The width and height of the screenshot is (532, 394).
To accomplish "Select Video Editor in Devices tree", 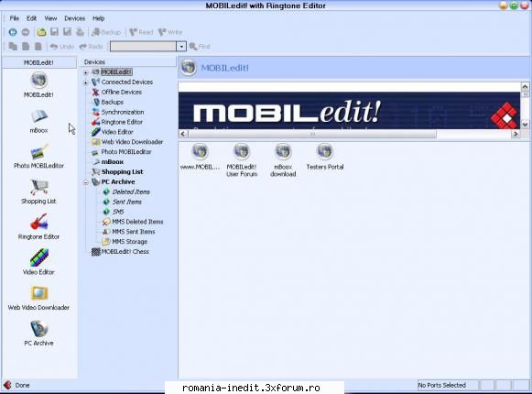I will 117,132.
